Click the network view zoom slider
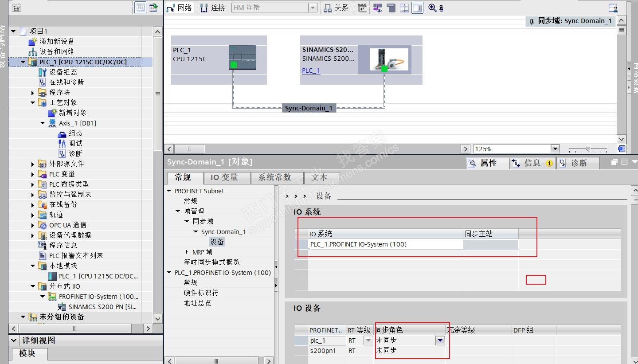This screenshot has height=364, width=638. (x=588, y=149)
